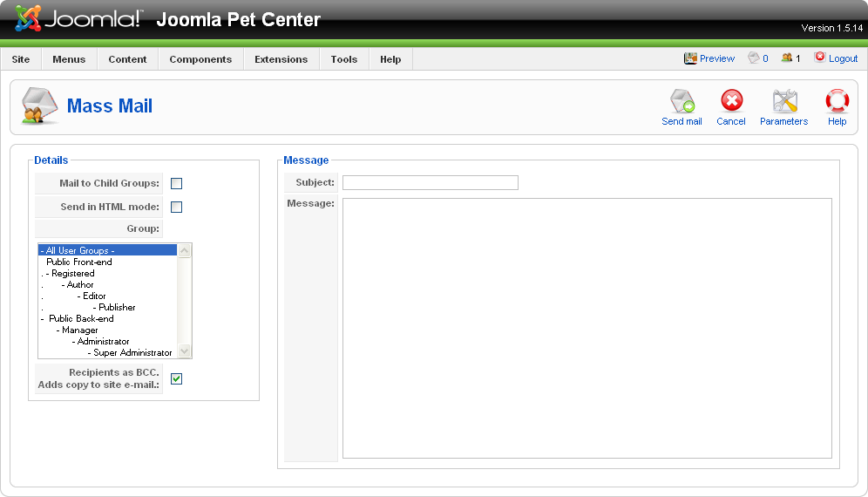Click the Preview link
The image size is (868, 497).
pos(717,58)
